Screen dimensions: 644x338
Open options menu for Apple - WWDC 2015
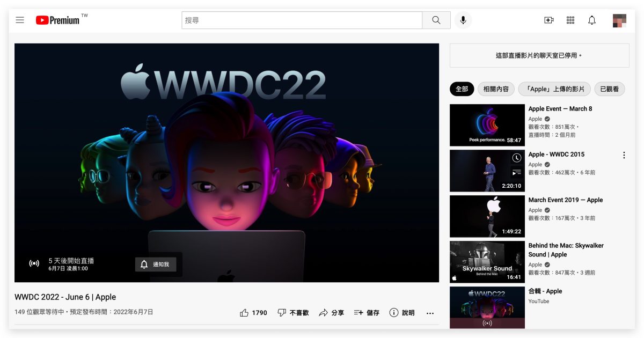click(624, 155)
